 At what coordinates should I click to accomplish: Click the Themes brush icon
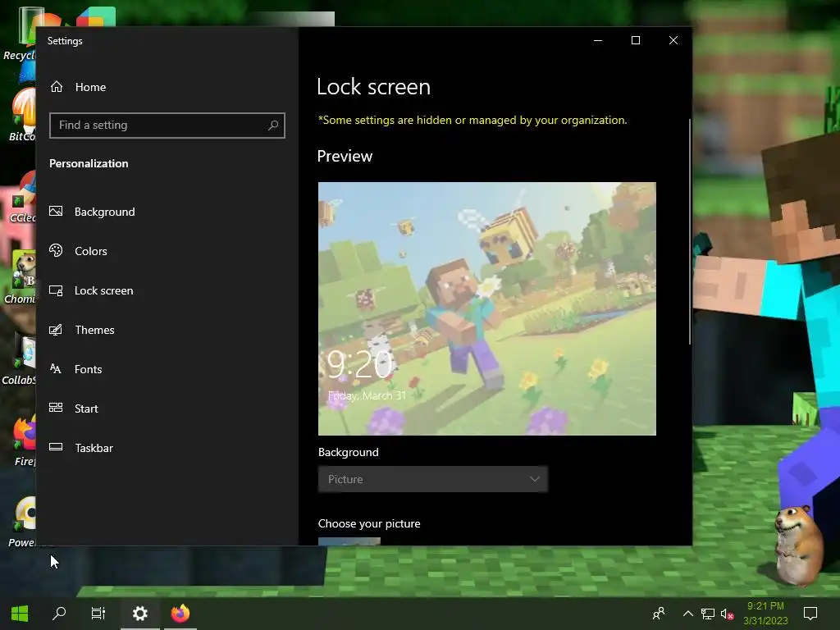click(x=56, y=330)
